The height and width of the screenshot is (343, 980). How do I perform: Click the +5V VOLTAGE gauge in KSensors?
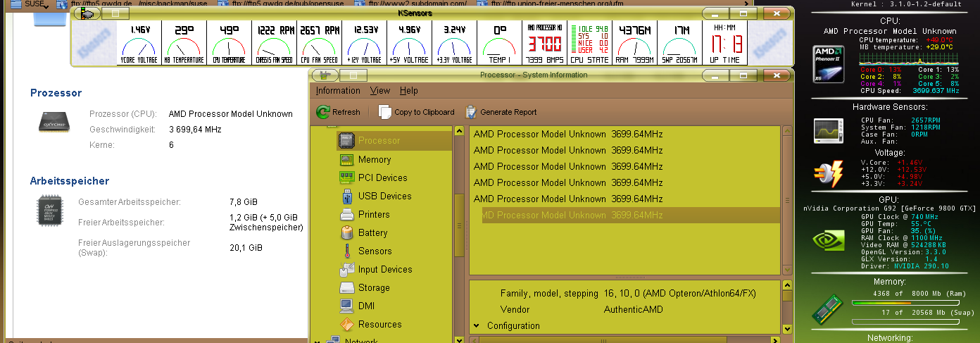click(x=410, y=44)
